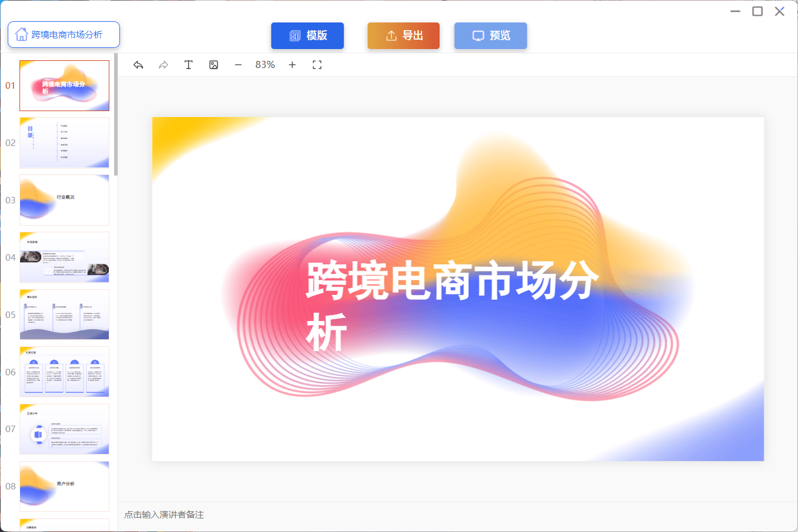The width and height of the screenshot is (798, 532).
Task: Close the application window
Action: point(780,11)
